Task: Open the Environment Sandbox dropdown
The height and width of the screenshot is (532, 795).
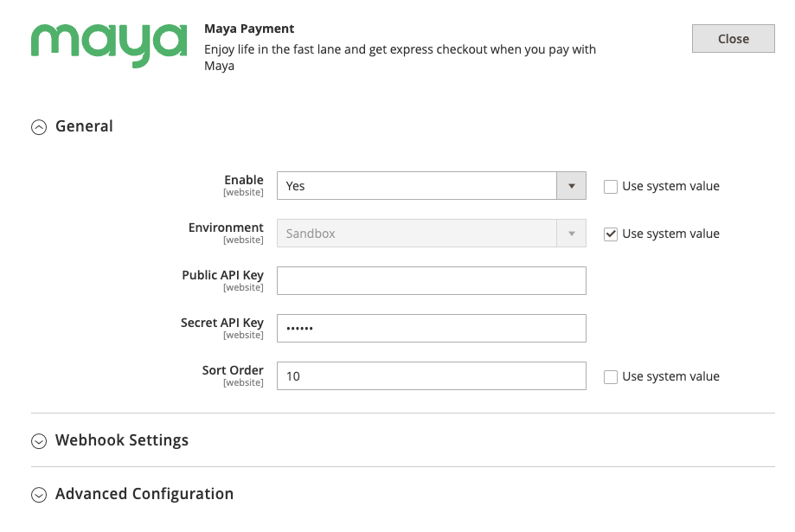Action: 417,234
